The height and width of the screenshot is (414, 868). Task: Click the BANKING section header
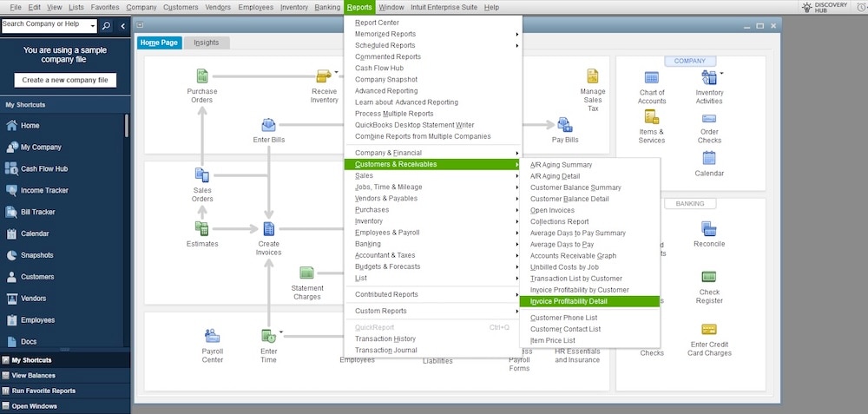pos(690,204)
